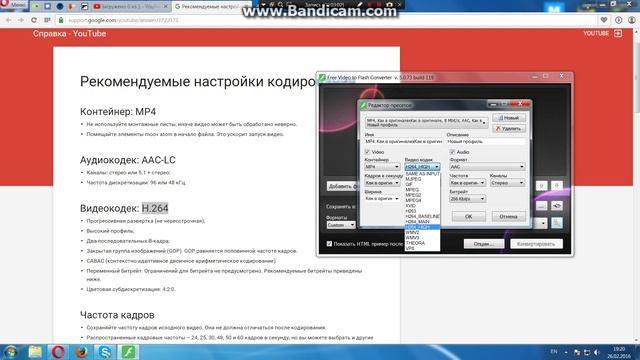Open the Кадров в секунду dropdown

[382, 183]
